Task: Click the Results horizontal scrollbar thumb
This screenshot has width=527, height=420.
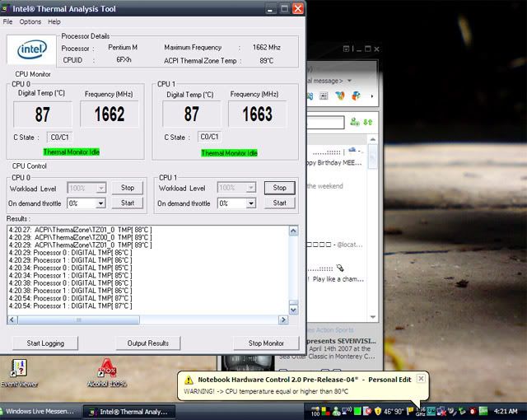Action: pos(79,320)
